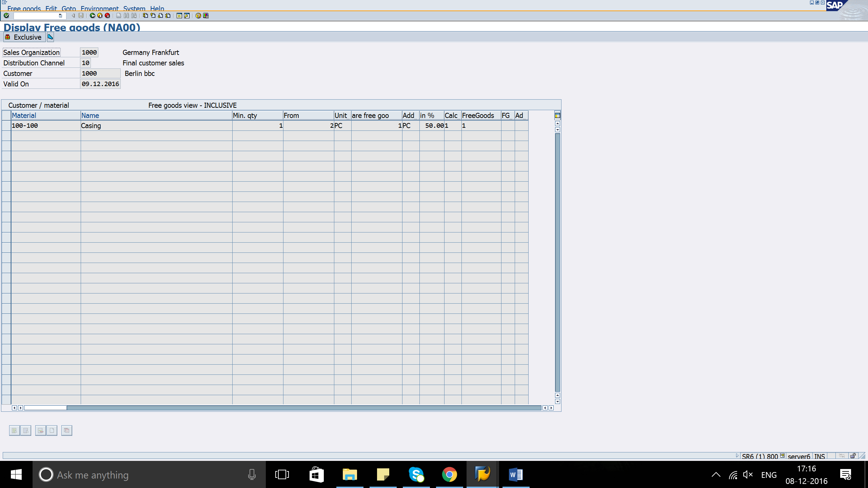Click the material cell 100-100

click(x=46, y=126)
